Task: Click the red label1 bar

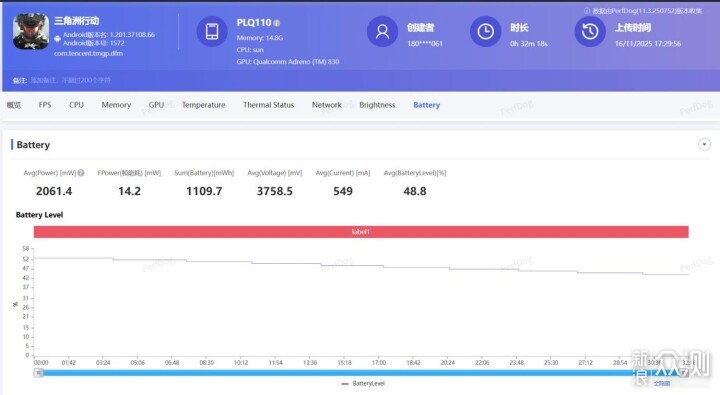Action: [x=361, y=231]
